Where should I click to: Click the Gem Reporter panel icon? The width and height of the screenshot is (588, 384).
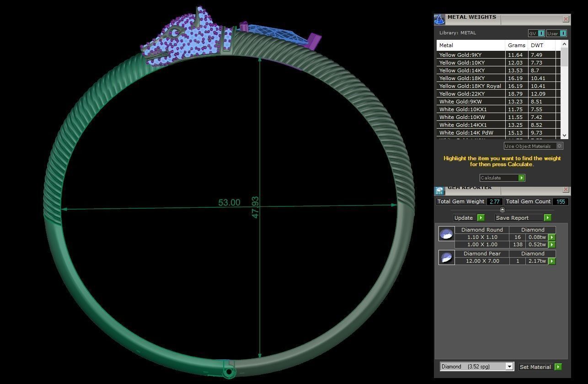point(439,191)
